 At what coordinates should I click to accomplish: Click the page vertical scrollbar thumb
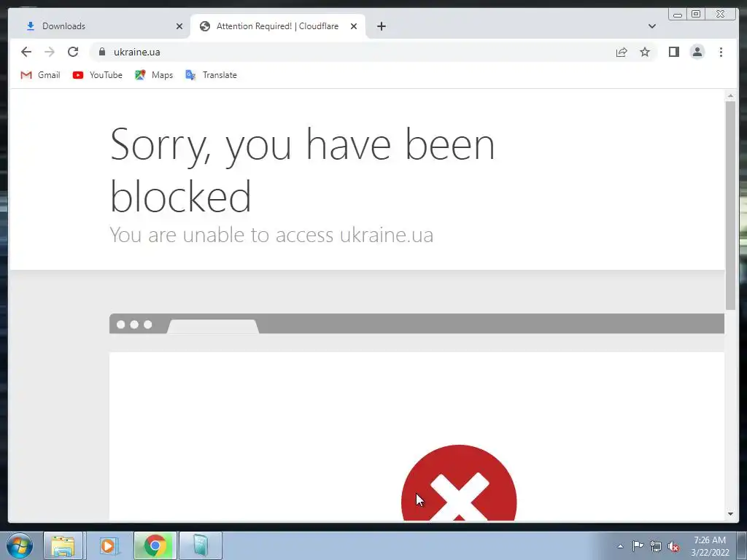click(730, 205)
